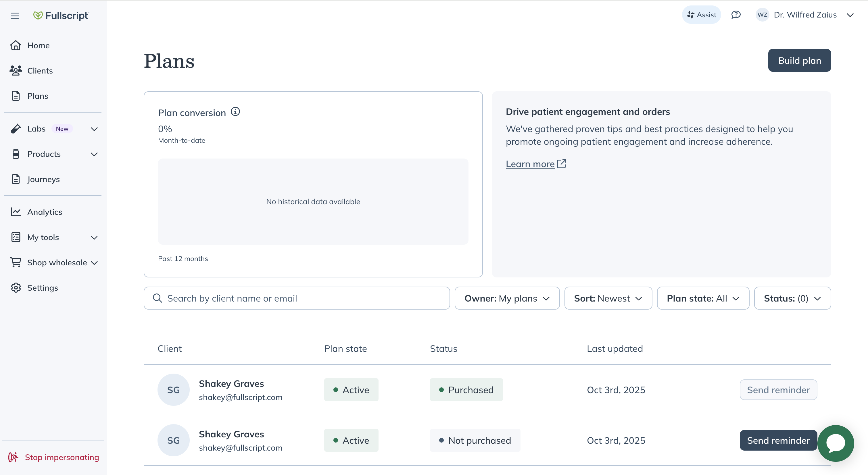868x475 pixels.
Task: Click the Assist toggle in the header
Action: [x=701, y=14]
